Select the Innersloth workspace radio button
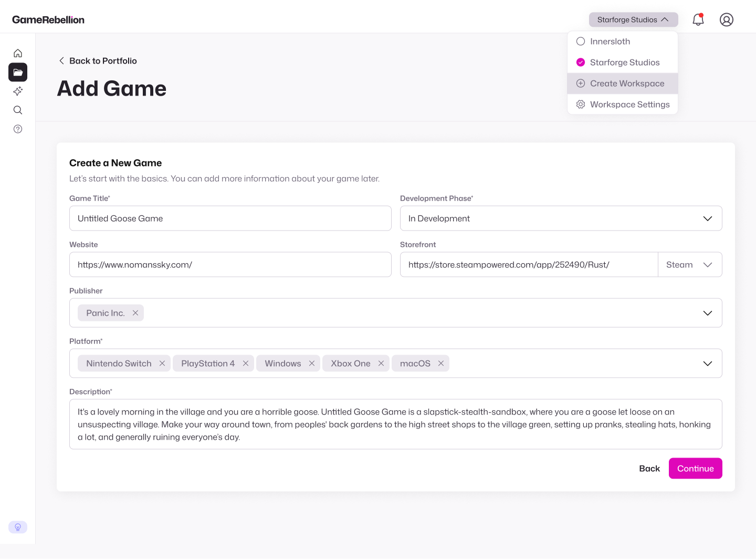 pos(581,41)
